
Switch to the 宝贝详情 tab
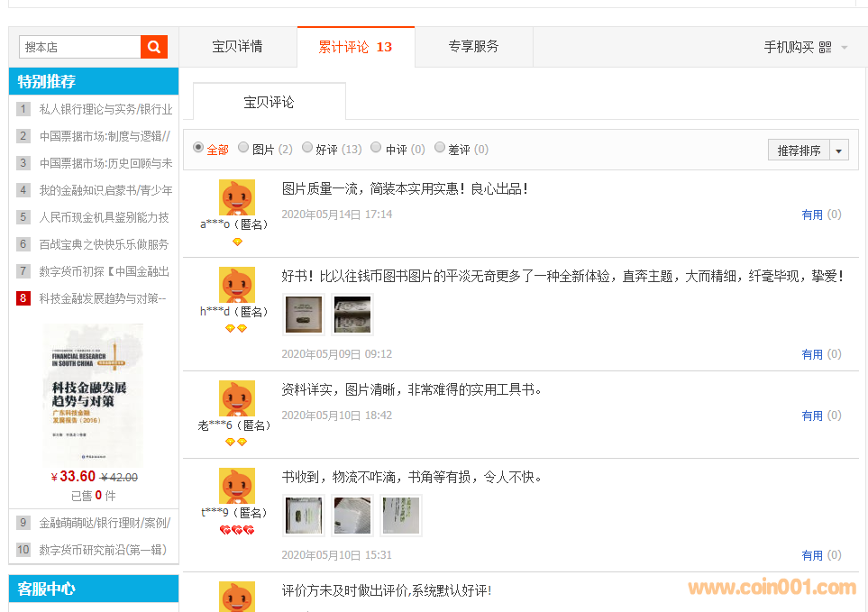(x=237, y=47)
